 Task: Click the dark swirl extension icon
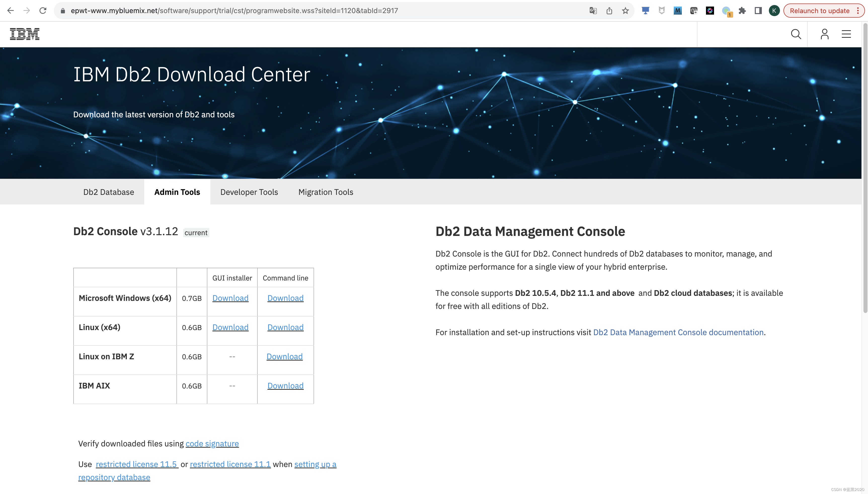(x=694, y=11)
